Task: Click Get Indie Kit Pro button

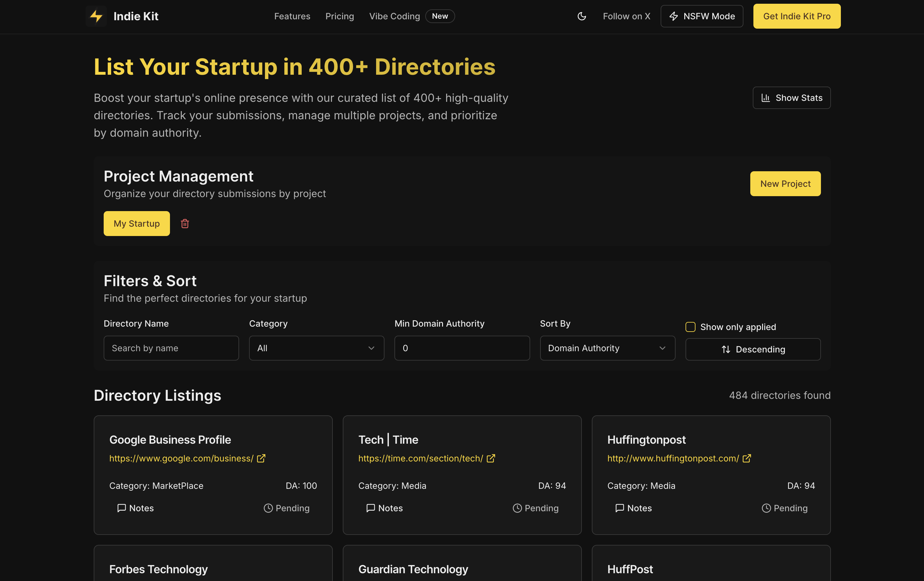Action: tap(797, 16)
